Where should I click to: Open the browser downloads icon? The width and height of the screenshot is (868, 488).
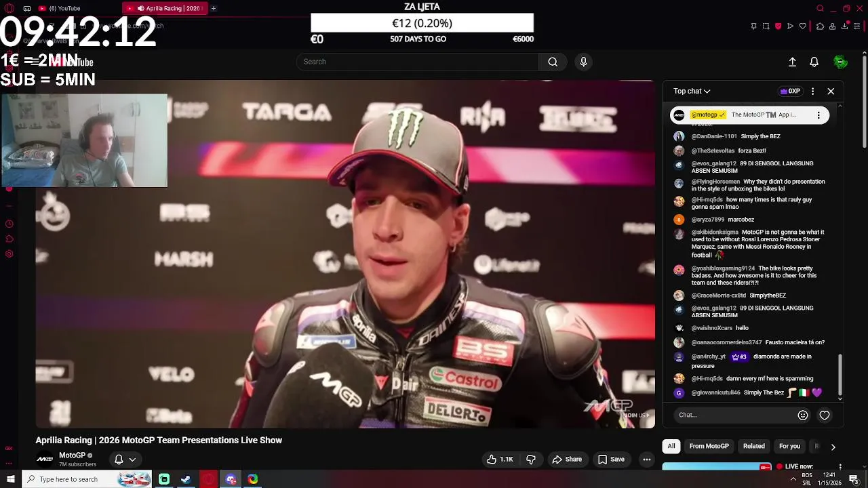[x=845, y=26]
